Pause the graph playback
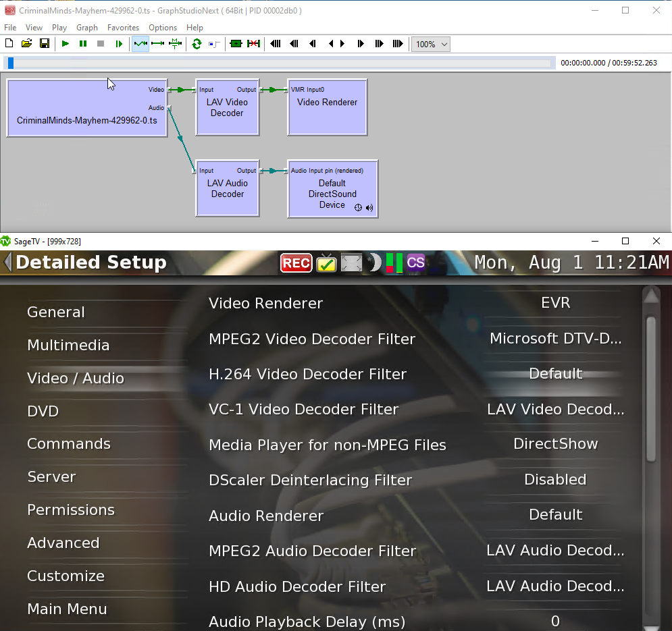The width and height of the screenshot is (672, 631). (83, 44)
